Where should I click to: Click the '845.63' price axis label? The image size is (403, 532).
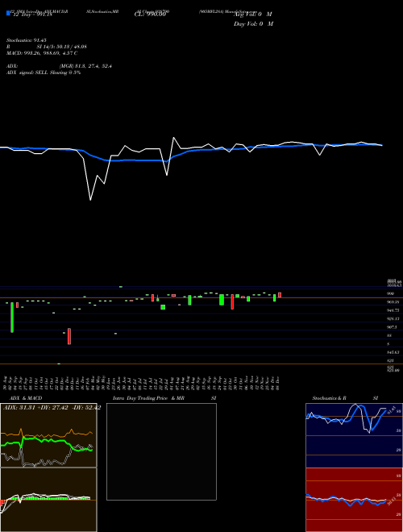pyautogui.click(x=393, y=352)
